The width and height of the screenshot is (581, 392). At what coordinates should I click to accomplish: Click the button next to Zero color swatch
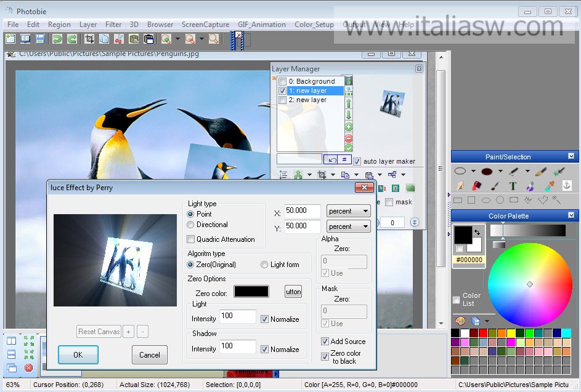[x=293, y=292]
